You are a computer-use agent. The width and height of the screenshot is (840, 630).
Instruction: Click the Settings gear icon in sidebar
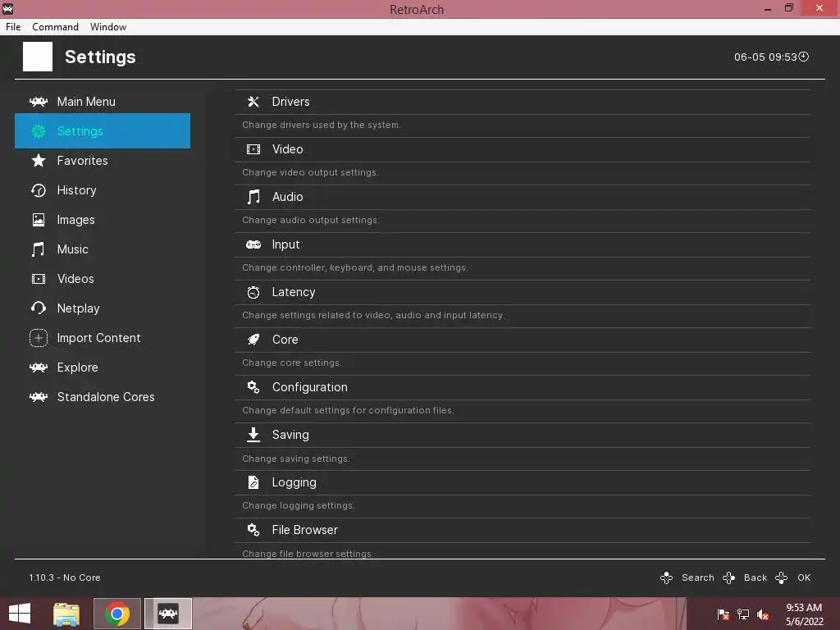(39, 131)
